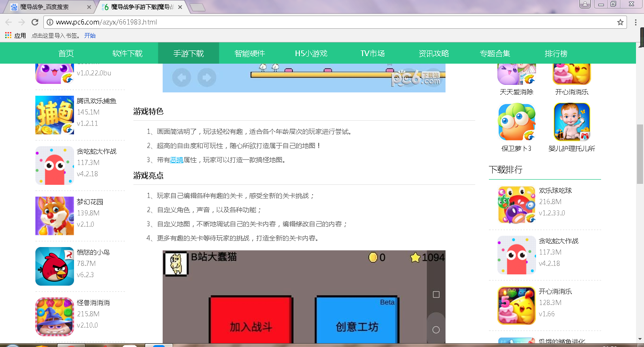
Task: Open the 腾讯欢乐捕鱼 game icon
Action: (x=55, y=115)
